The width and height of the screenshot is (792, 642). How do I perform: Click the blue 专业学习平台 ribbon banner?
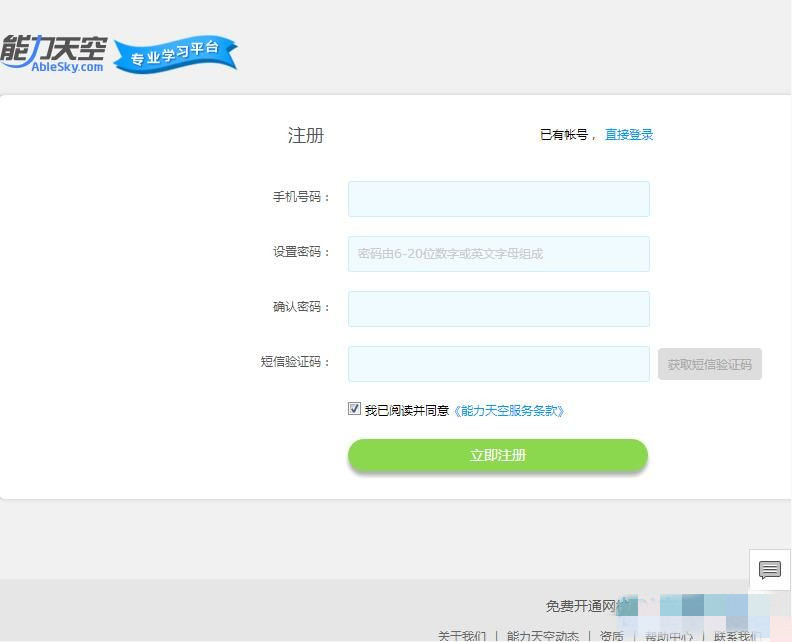175,54
